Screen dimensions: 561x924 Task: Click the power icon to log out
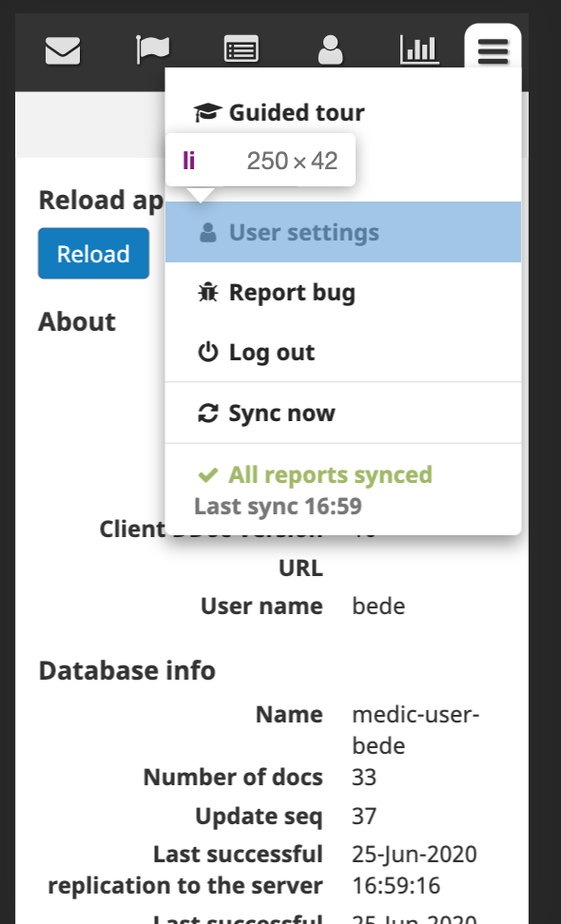tap(207, 353)
